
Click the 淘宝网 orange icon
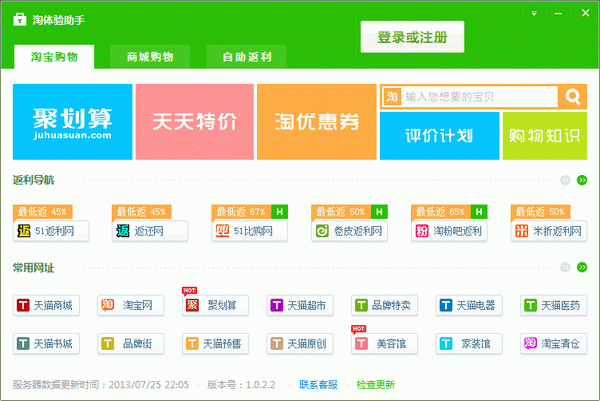point(108,305)
